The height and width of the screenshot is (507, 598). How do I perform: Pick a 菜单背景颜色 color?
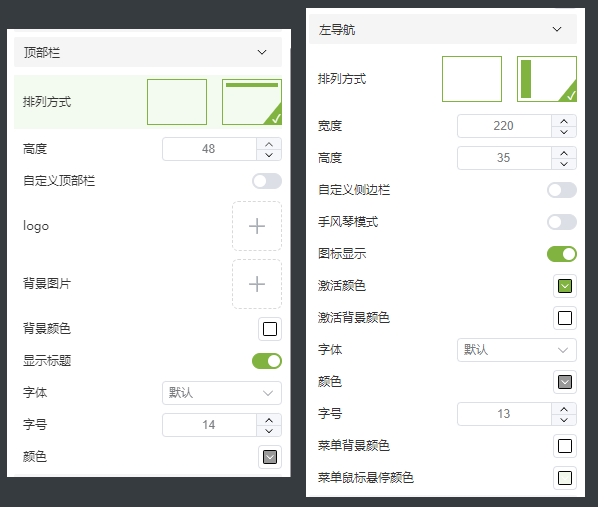click(x=565, y=446)
